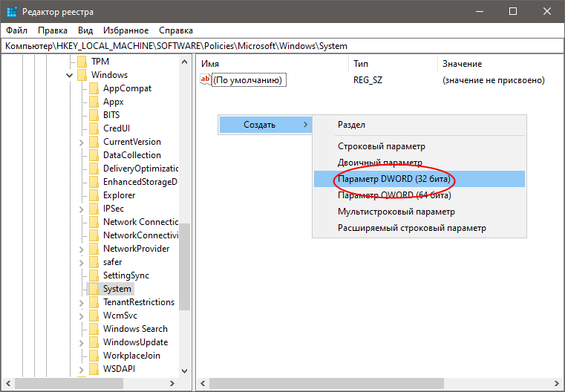Click the WSDAPI folder icon

pos(94,368)
